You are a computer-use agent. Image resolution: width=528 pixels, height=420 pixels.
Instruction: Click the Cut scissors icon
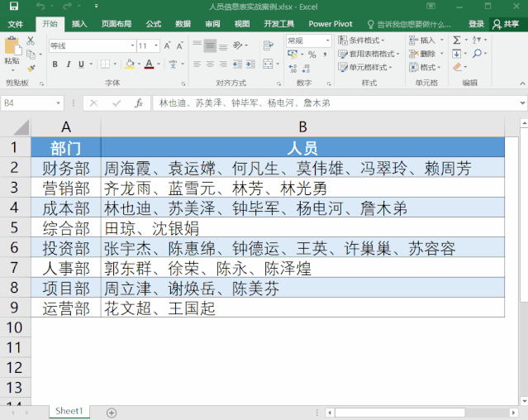(x=31, y=41)
